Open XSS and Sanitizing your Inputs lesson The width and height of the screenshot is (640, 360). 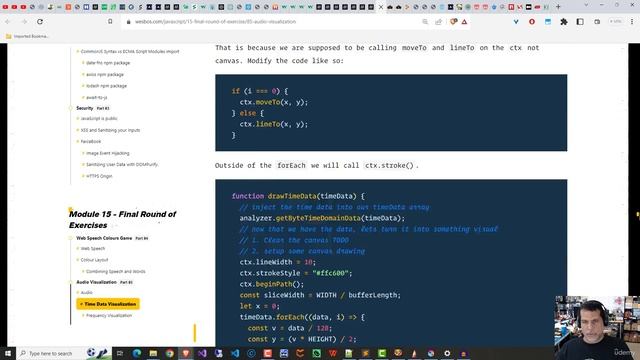pos(110,130)
